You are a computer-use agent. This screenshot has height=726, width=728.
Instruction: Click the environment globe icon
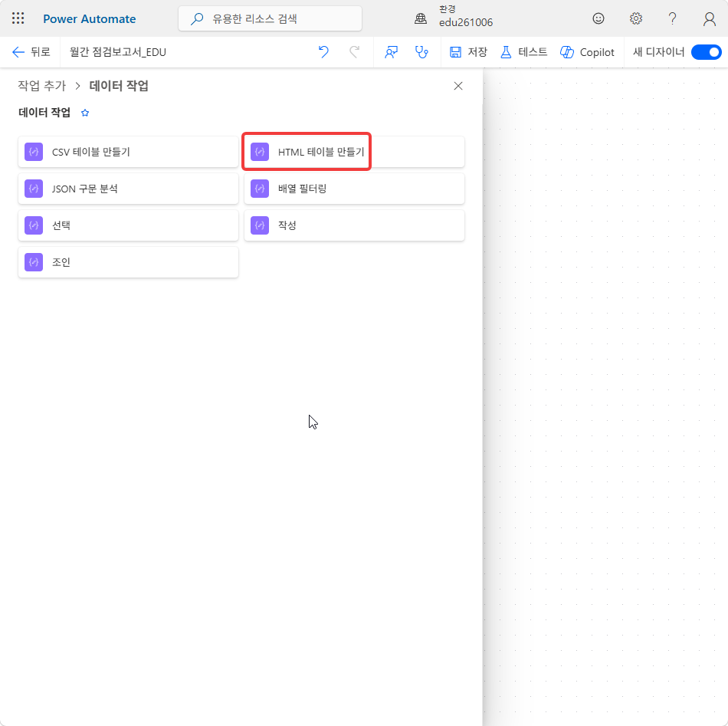pos(421,18)
